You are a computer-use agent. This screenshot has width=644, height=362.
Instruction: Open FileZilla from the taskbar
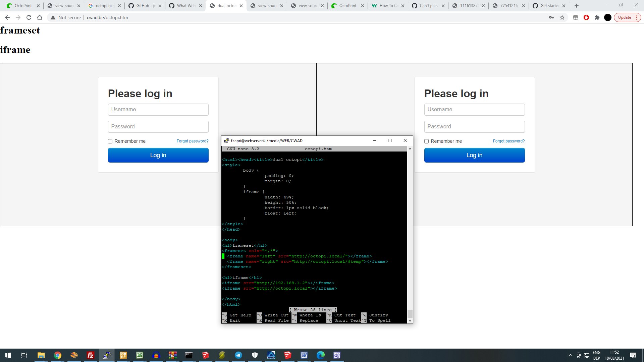pos(90,355)
